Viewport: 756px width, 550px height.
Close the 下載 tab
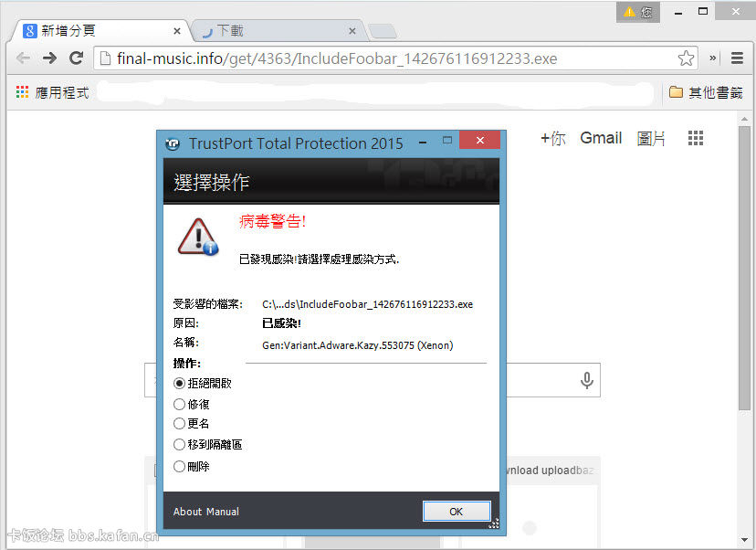[352, 31]
